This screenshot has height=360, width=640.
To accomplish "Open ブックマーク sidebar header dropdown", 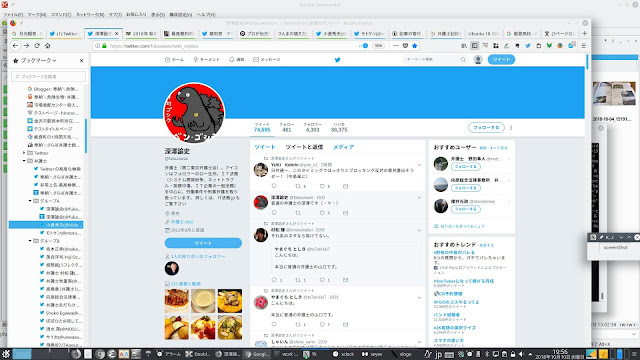I will 38,60.
